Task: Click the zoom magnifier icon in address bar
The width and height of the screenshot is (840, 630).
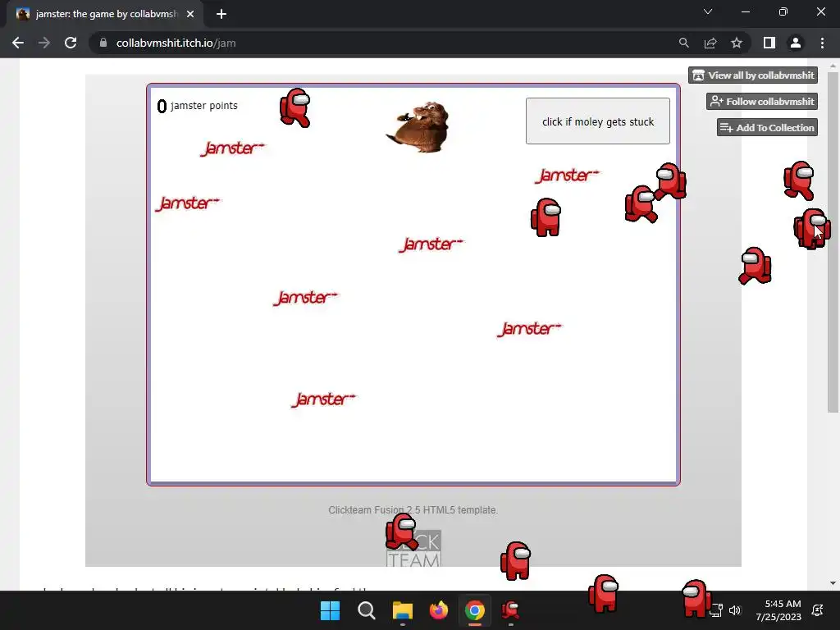Action: point(684,43)
